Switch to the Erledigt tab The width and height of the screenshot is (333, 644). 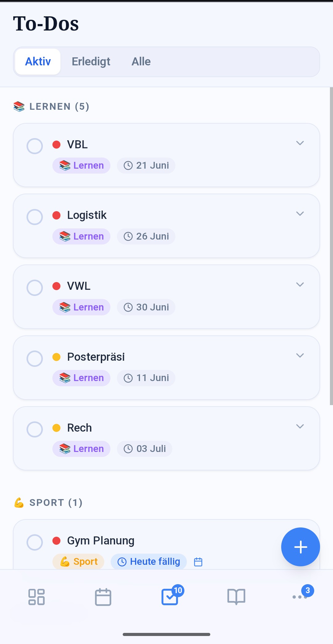[91, 62]
